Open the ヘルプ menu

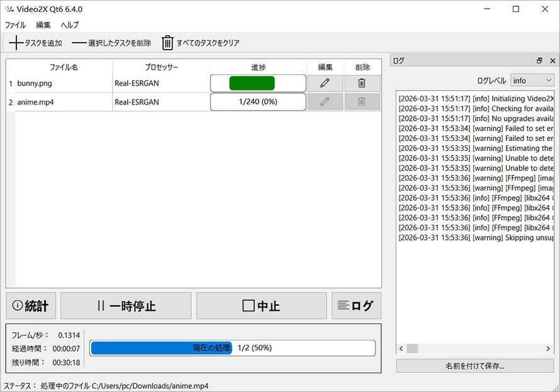pyautogui.click(x=69, y=25)
